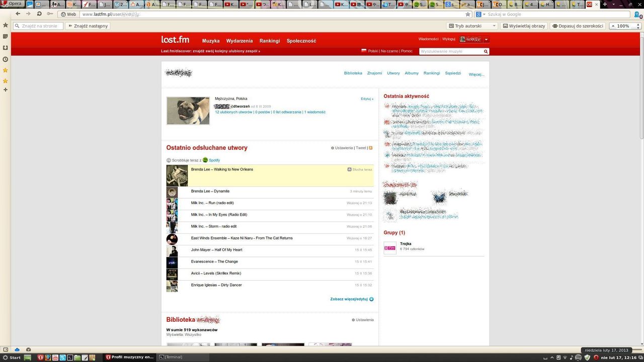This screenshot has width=644, height=362.
Task: Open the new tab plus button
Action: coord(605,4)
